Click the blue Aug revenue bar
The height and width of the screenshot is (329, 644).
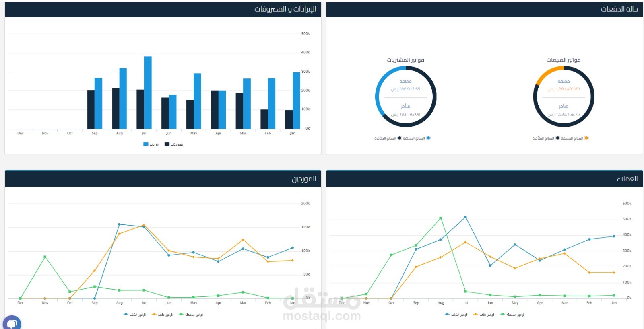click(x=123, y=99)
